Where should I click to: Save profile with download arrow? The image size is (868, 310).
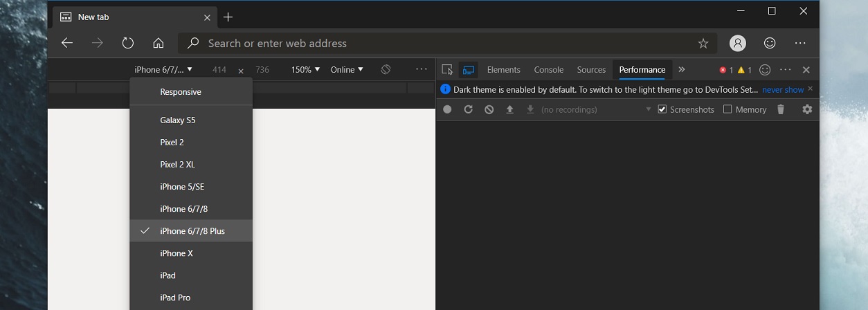(x=530, y=109)
